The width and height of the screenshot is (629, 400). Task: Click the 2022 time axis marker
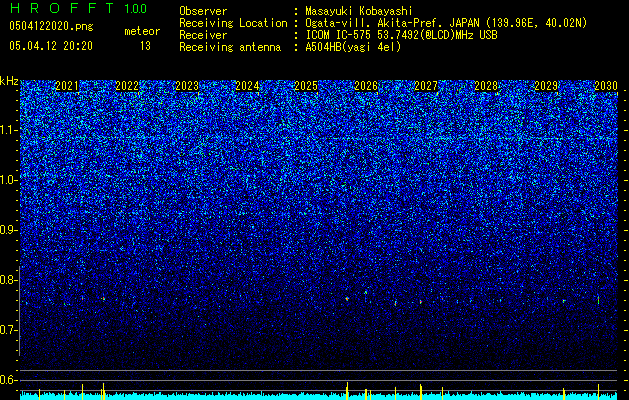(127, 86)
